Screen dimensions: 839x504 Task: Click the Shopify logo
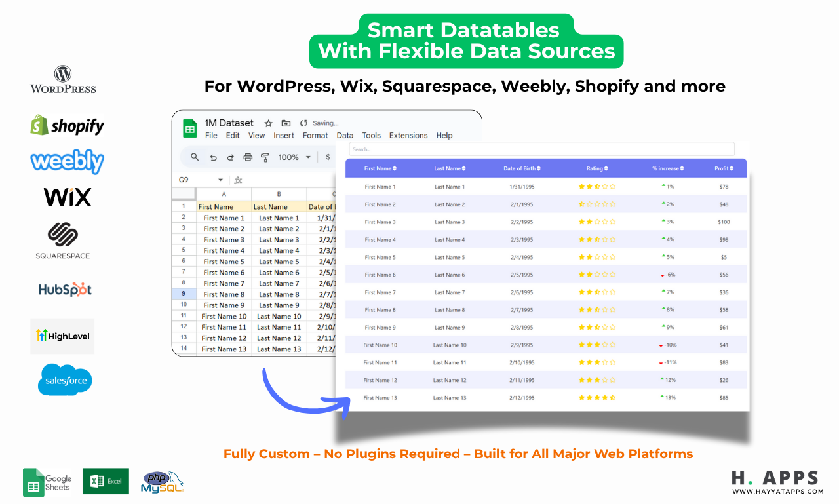tap(66, 125)
